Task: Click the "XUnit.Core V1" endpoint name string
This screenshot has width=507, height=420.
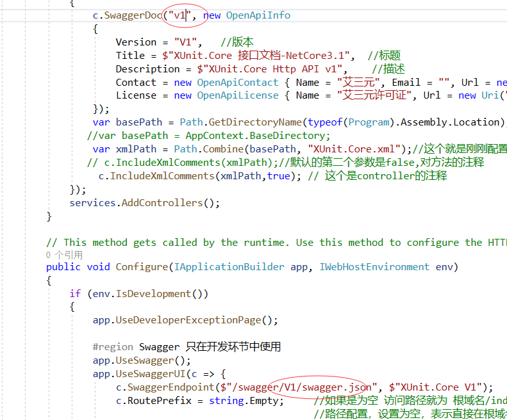Action: [436, 387]
